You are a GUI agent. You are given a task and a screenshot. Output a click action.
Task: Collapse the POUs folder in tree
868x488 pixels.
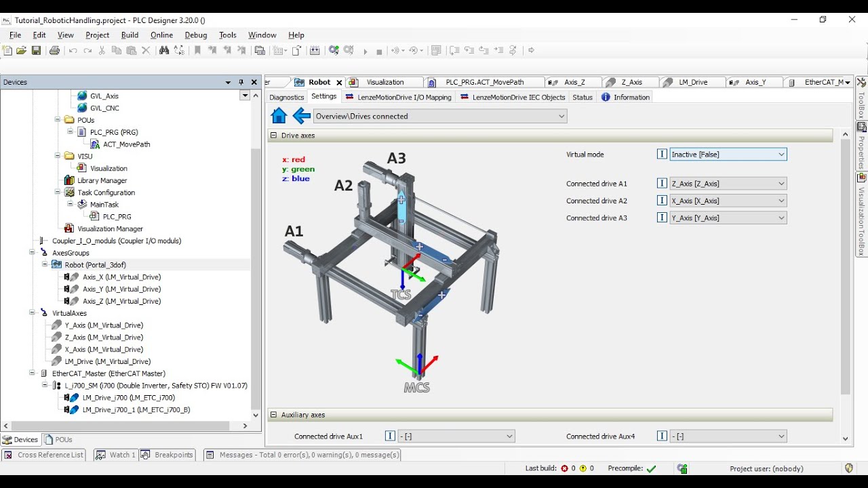[x=58, y=120]
